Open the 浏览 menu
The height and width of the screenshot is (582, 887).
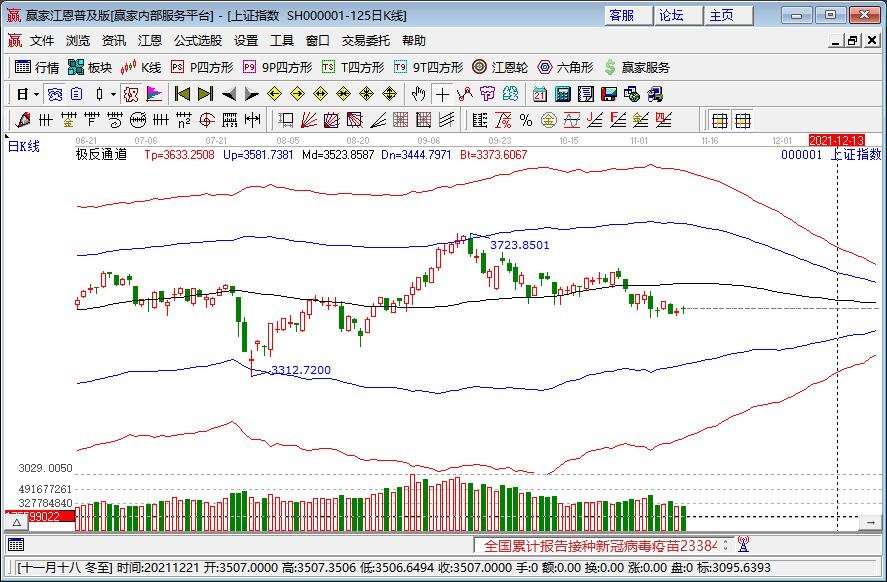click(77, 41)
